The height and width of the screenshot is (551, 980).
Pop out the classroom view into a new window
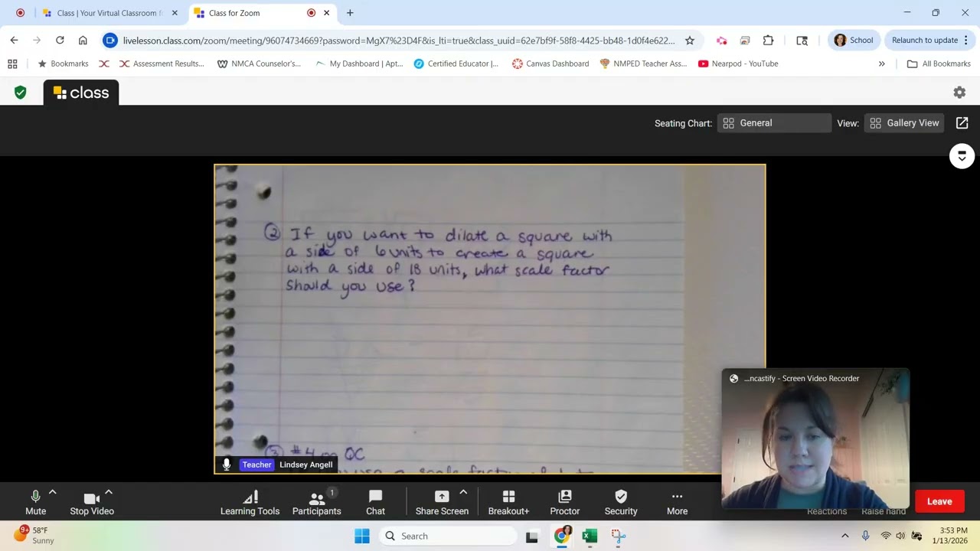tap(962, 123)
